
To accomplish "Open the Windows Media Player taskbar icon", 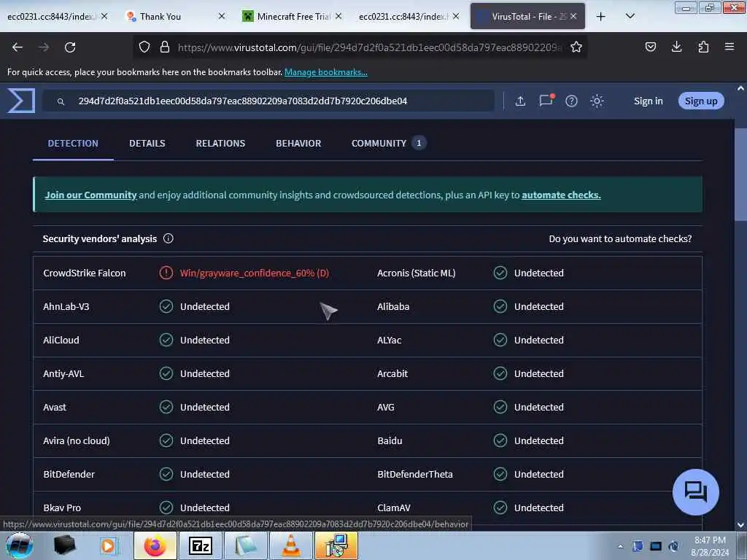I will pyautogui.click(x=108, y=545).
